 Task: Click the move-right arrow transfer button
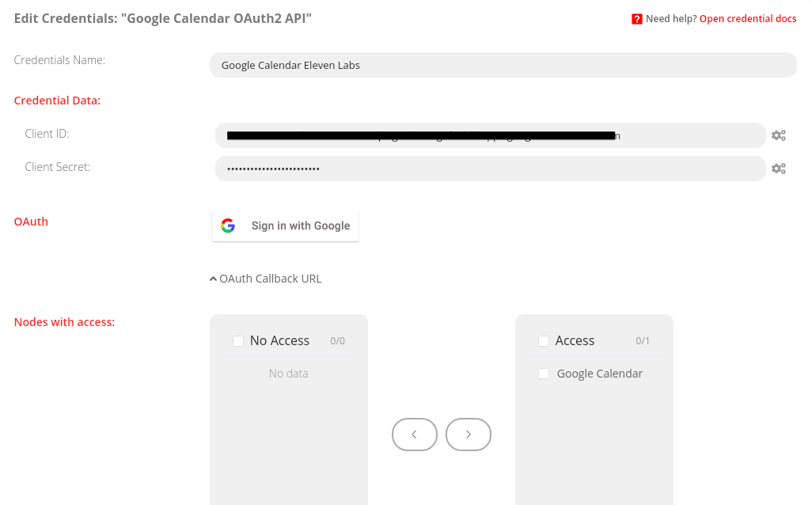pos(468,435)
